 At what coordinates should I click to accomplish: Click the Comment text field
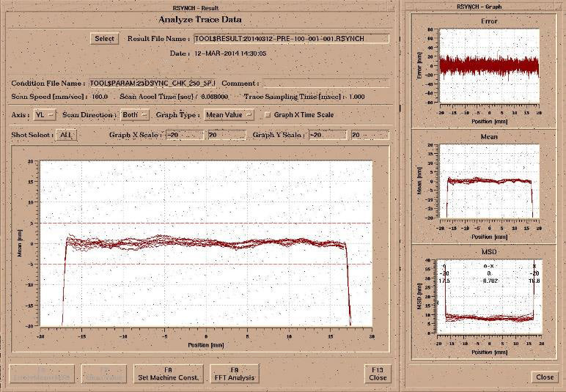click(x=326, y=84)
